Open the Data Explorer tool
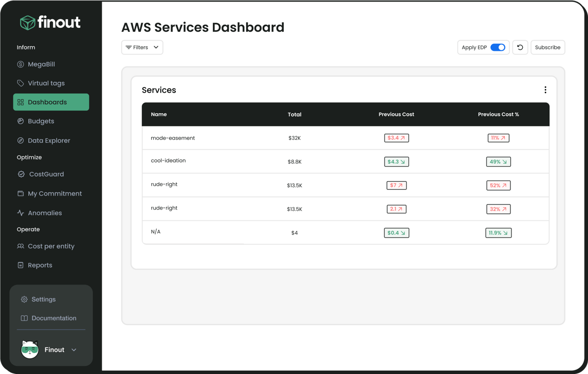Viewport: 588px width, 374px height. click(x=50, y=140)
